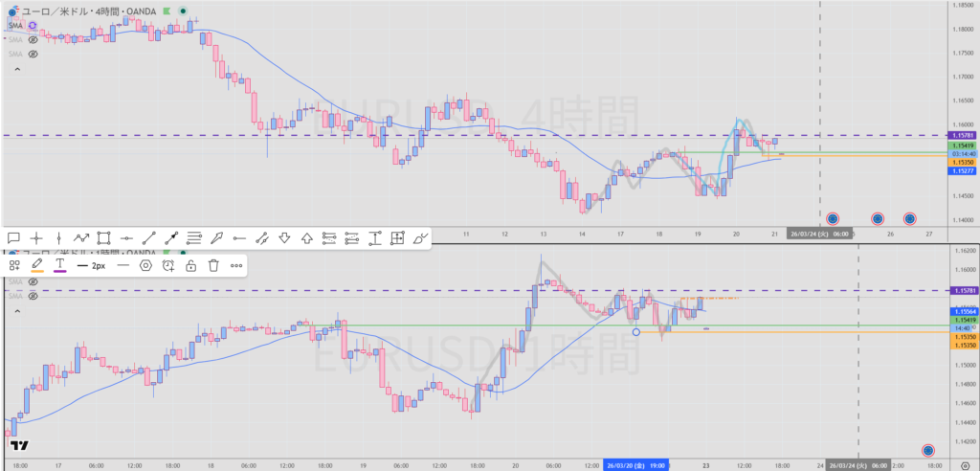Open the line style selector
The width and height of the screenshot is (980, 471).
pos(122,265)
